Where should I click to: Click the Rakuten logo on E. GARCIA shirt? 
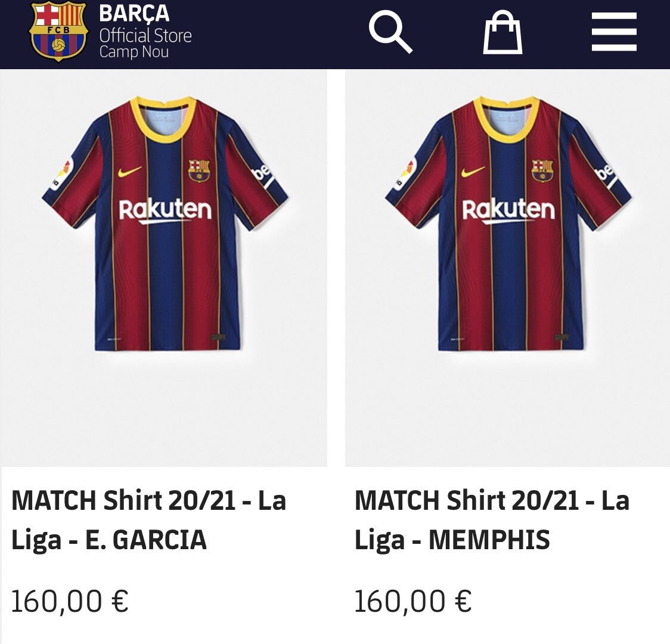[x=165, y=210]
